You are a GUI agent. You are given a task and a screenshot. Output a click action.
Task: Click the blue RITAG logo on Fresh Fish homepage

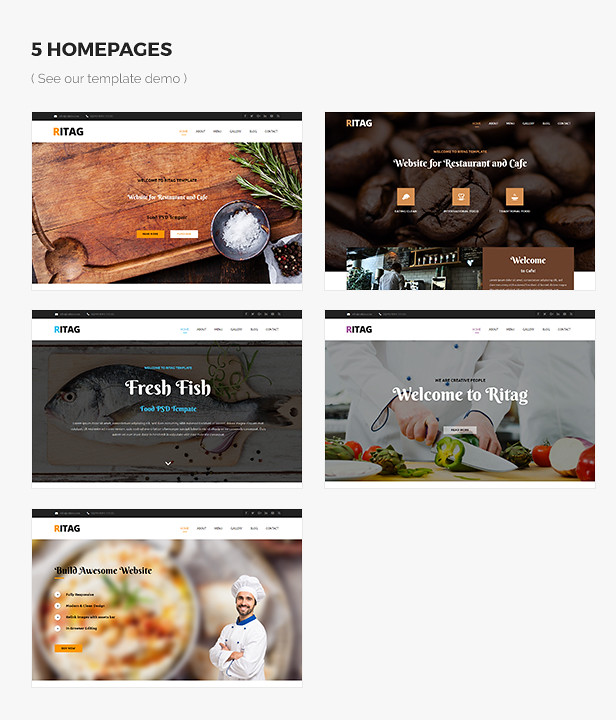(67, 329)
